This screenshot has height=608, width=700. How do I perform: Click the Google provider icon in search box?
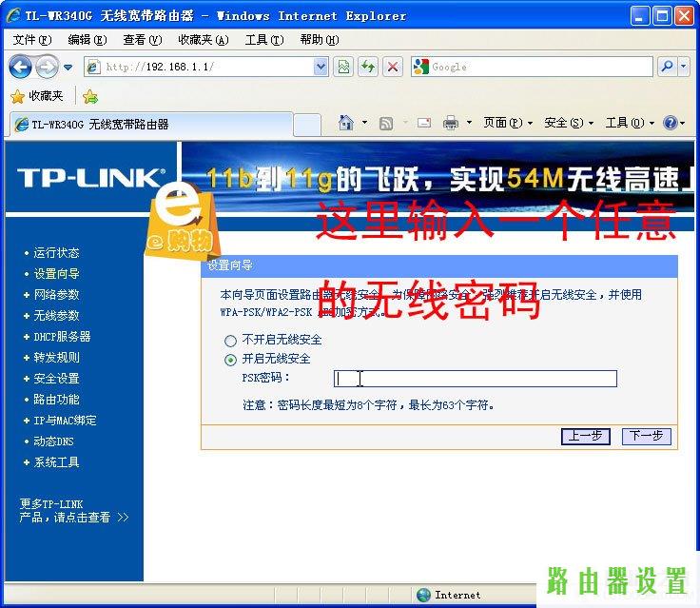pos(421,67)
